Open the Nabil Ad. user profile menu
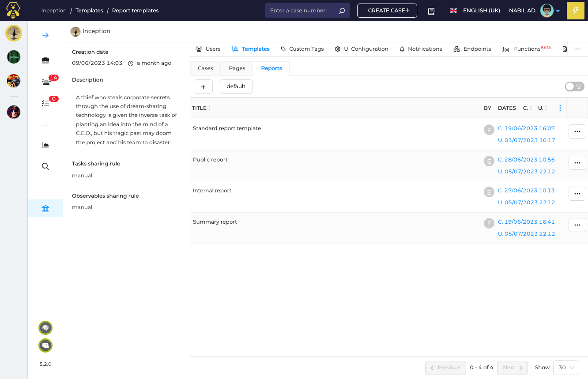The width and height of the screenshot is (588, 379). click(534, 11)
